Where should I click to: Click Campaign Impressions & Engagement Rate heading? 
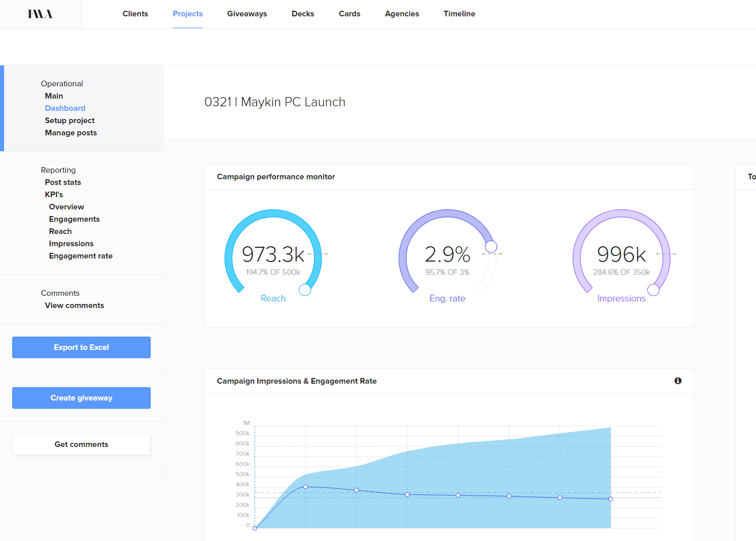297,381
